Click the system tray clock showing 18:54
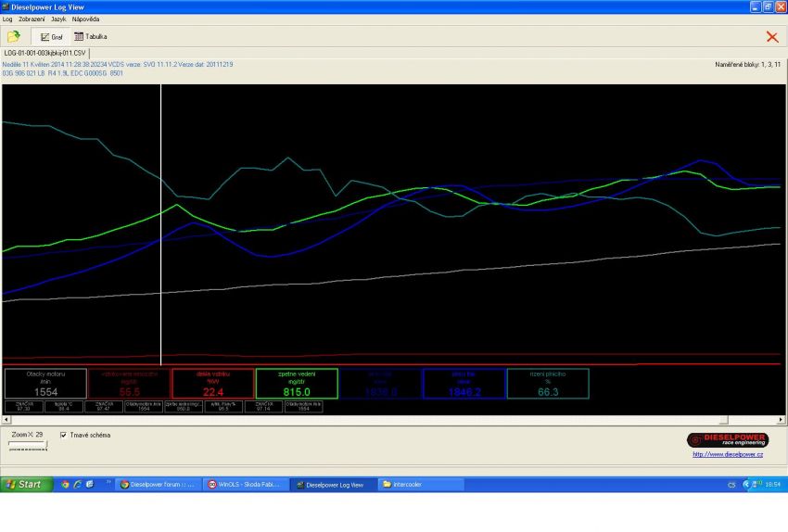The height and width of the screenshot is (532, 788). click(x=772, y=485)
